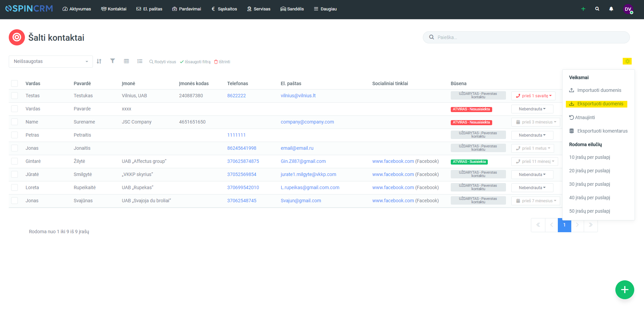
Task: Open the DV user avatar menu
Action: pyautogui.click(x=628, y=9)
